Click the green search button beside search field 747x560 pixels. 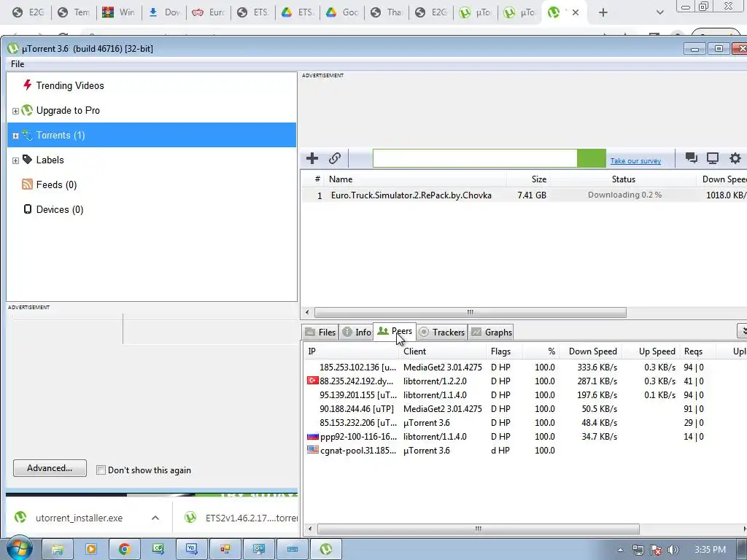tap(591, 158)
